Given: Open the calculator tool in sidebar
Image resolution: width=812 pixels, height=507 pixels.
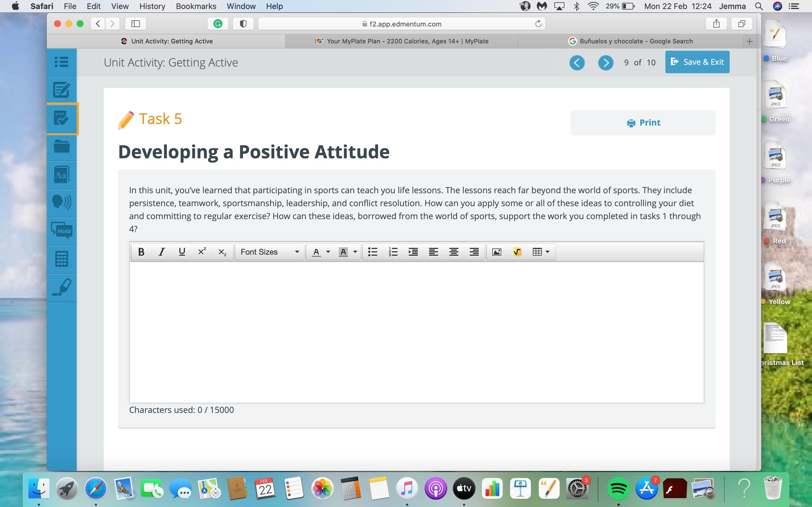Looking at the screenshot, I should (x=62, y=259).
